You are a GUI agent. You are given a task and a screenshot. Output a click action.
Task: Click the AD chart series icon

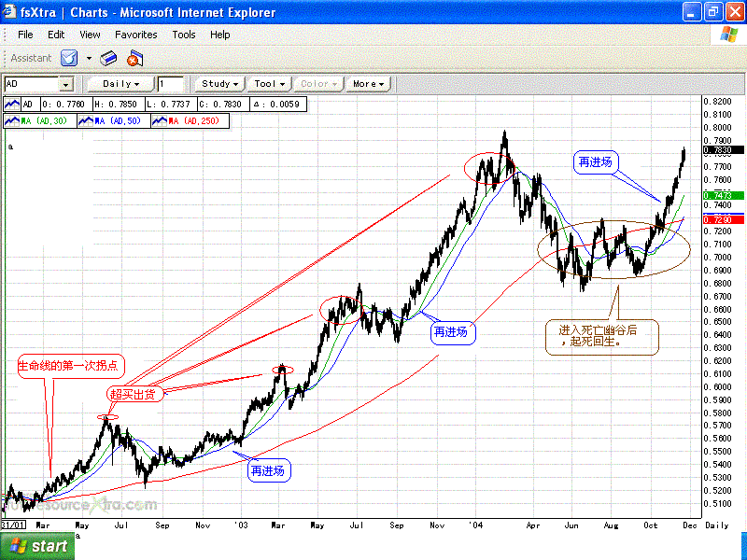[x=12, y=105]
